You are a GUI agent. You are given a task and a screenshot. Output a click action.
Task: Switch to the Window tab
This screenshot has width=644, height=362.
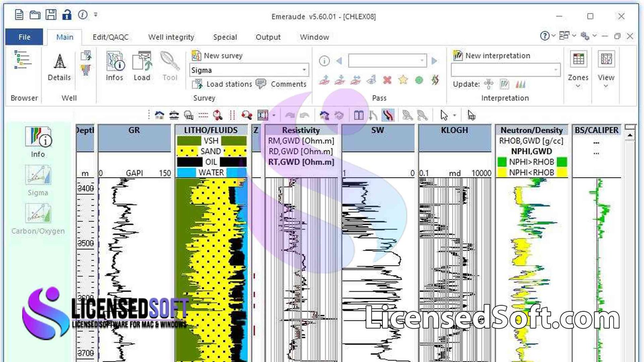[x=314, y=37]
